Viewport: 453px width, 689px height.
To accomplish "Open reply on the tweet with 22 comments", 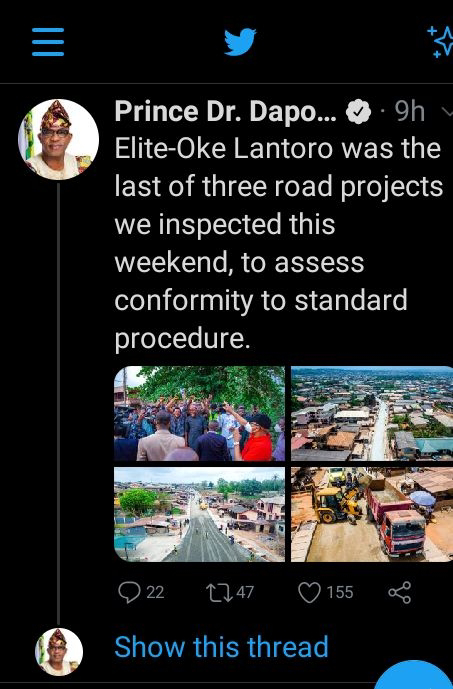I will coord(141,592).
